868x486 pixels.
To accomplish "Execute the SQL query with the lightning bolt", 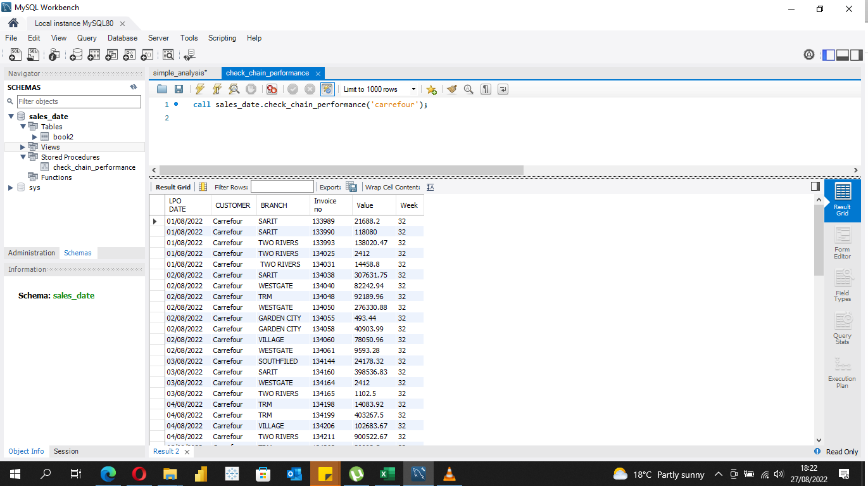I will [x=199, y=89].
